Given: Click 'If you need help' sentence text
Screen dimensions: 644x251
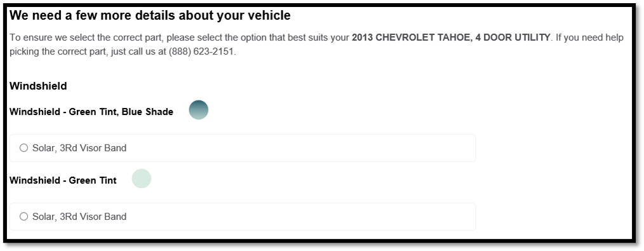Looking at the screenshot, I should click(x=590, y=37).
